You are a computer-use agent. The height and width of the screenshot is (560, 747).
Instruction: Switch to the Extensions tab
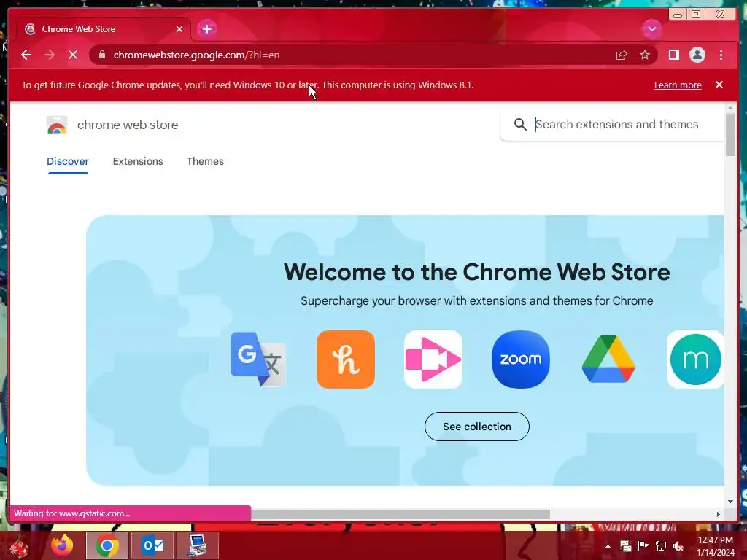click(138, 161)
